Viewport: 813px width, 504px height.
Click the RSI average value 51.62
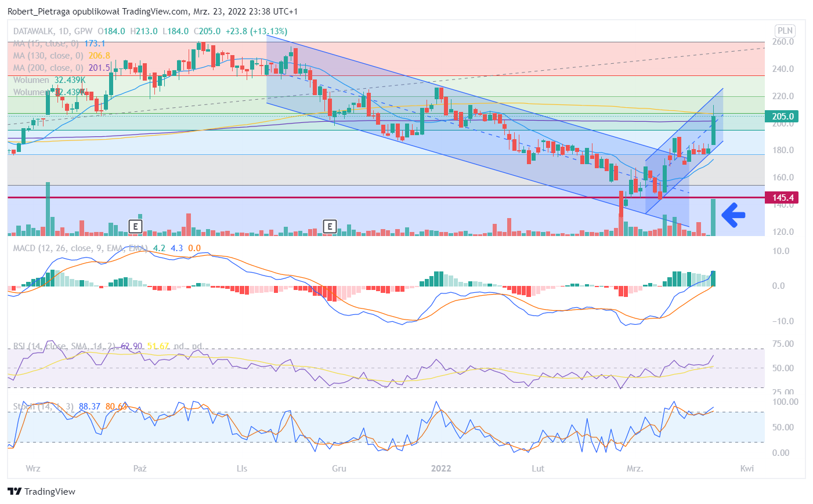tap(158, 346)
